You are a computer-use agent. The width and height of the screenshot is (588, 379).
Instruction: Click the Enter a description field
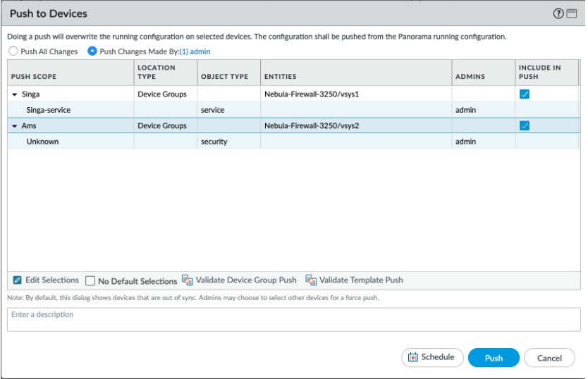click(293, 319)
